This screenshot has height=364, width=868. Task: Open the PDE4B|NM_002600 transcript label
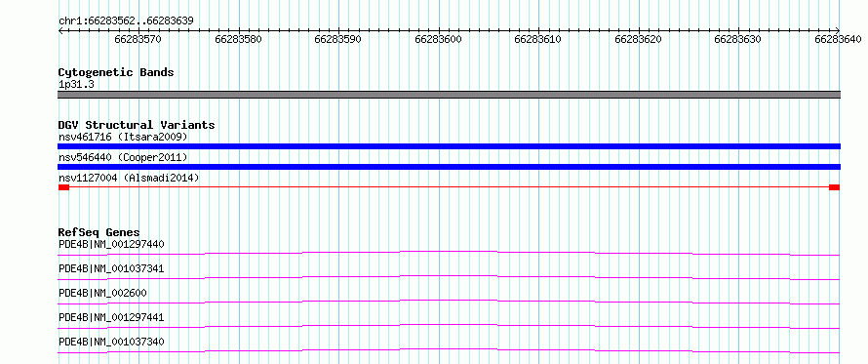pos(102,293)
